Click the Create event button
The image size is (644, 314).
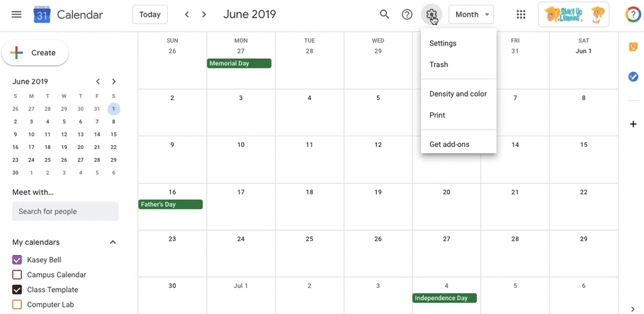[x=35, y=52]
